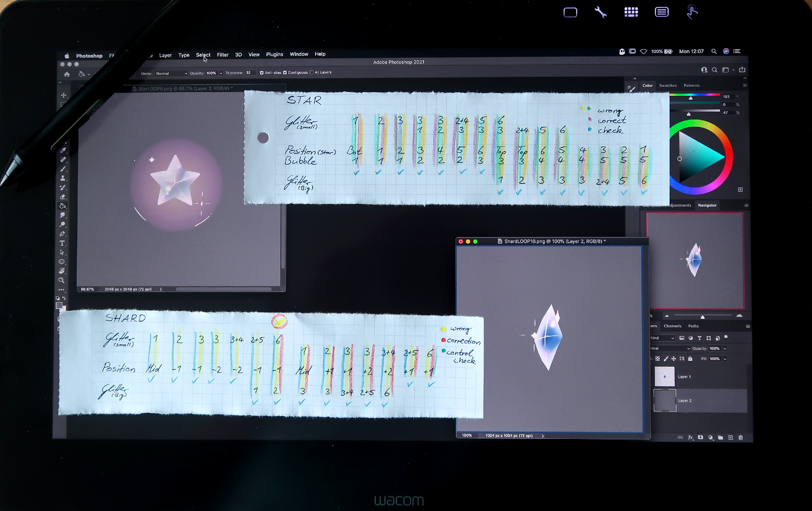The height and width of the screenshot is (511, 812).
Task: Open the Layers panel Fill dropdown
Action: pos(725,359)
